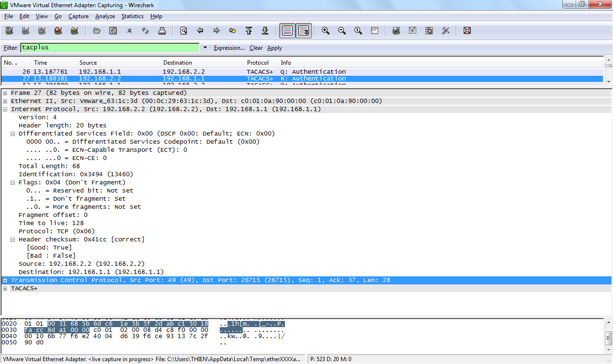613x364 pixels.
Task: Jump to the first packet icon
Action: [x=249, y=31]
